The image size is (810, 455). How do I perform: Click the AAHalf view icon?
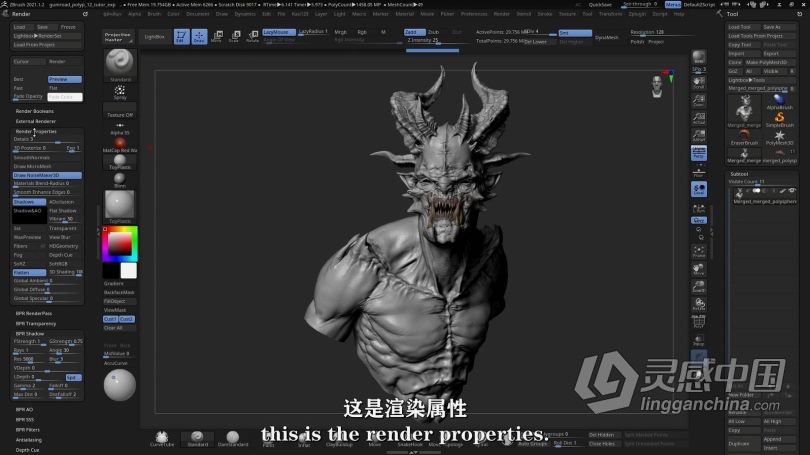pyautogui.click(x=699, y=135)
